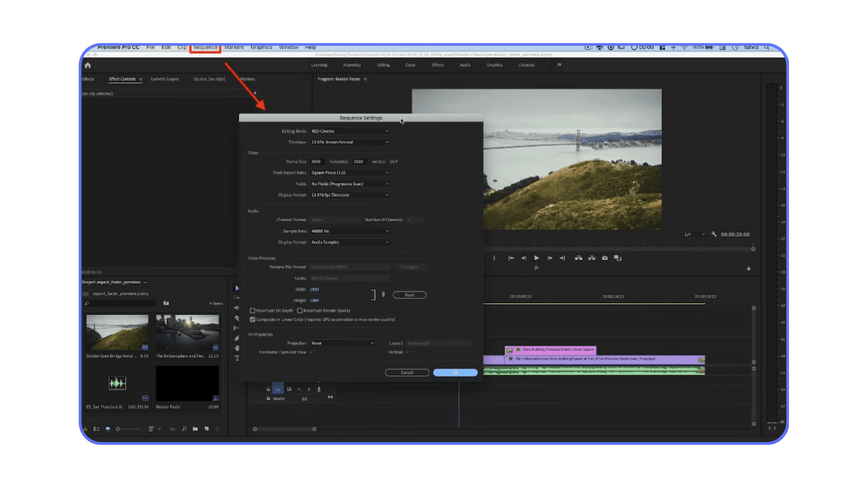The width and height of the screenshot is (868, 488).
Task: Select the Hand tool
Action: pos(236,348)
